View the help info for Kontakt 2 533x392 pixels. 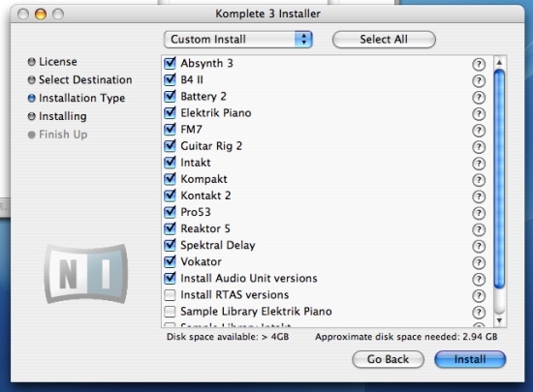(479, 196)
